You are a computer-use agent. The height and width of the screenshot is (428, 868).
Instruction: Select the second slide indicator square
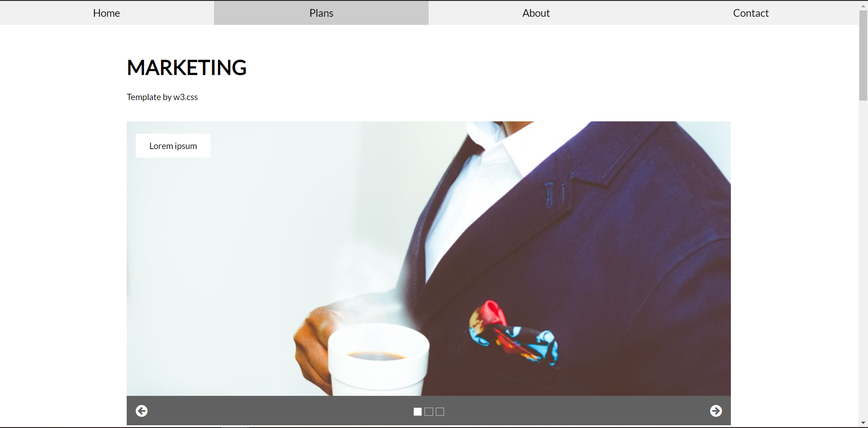point(429,412)
